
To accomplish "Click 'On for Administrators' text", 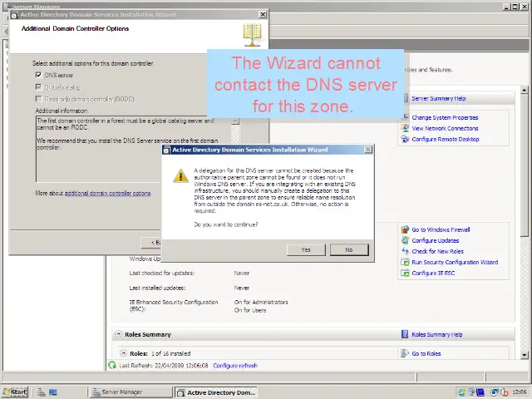I will click(x=261, y=302).
